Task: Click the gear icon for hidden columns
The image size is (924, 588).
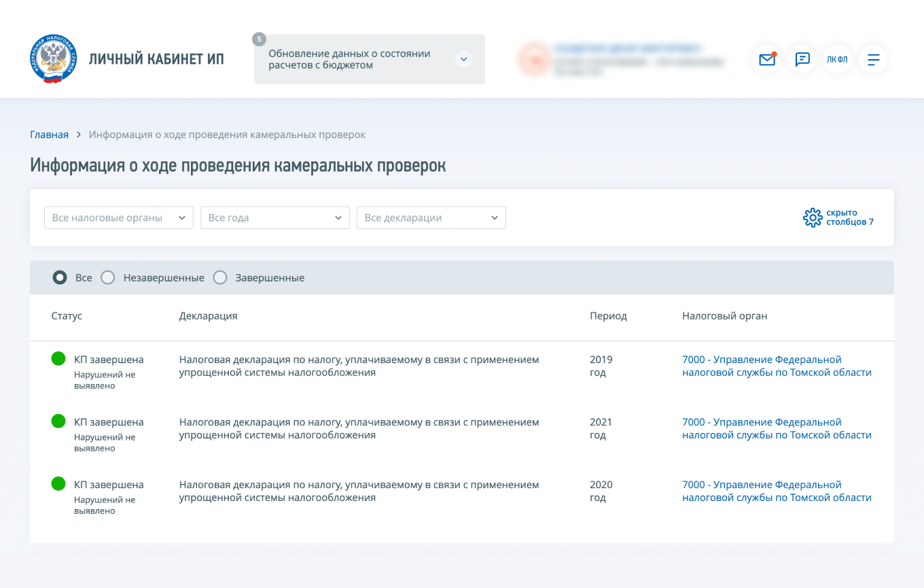Action: 813,218
